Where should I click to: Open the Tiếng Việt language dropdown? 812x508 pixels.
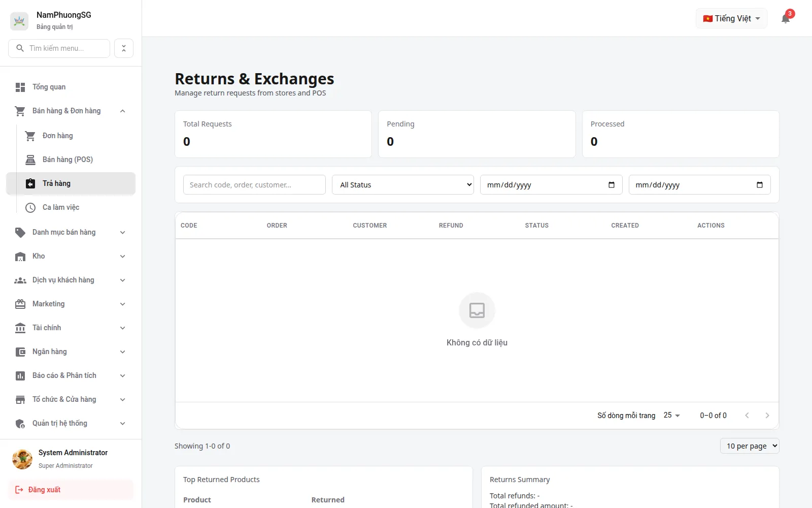731,19
